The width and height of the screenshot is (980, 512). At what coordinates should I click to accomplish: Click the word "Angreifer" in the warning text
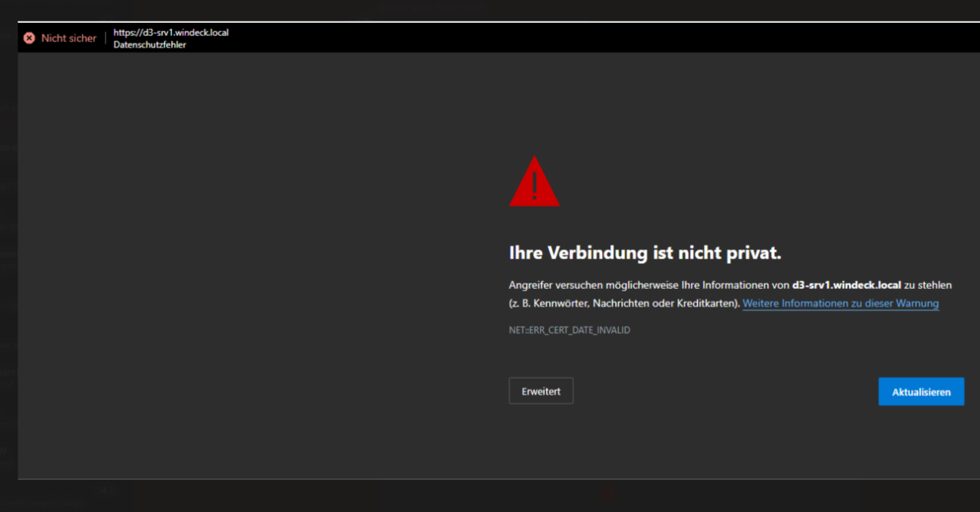(x=531, y=285)
